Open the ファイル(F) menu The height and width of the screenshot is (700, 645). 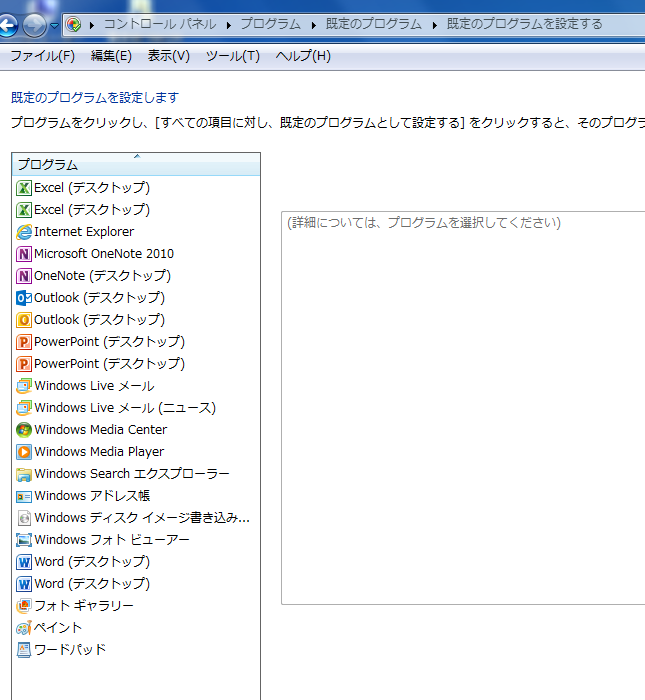(x=42, y=56)
